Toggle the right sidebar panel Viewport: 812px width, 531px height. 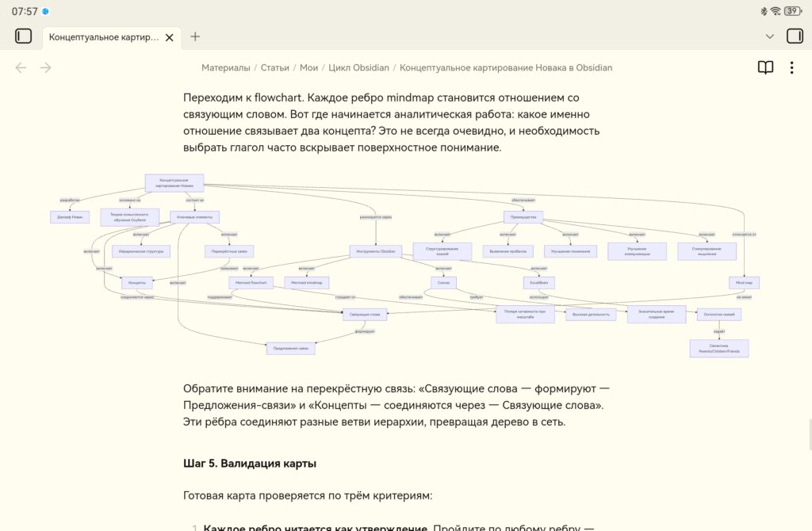795,36
